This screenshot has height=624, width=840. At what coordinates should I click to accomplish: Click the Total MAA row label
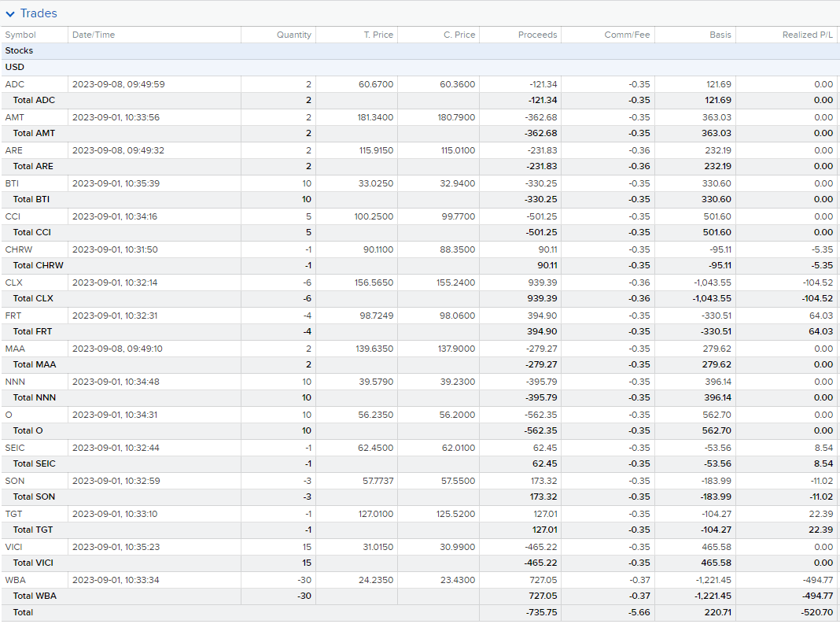pos(35,365)
